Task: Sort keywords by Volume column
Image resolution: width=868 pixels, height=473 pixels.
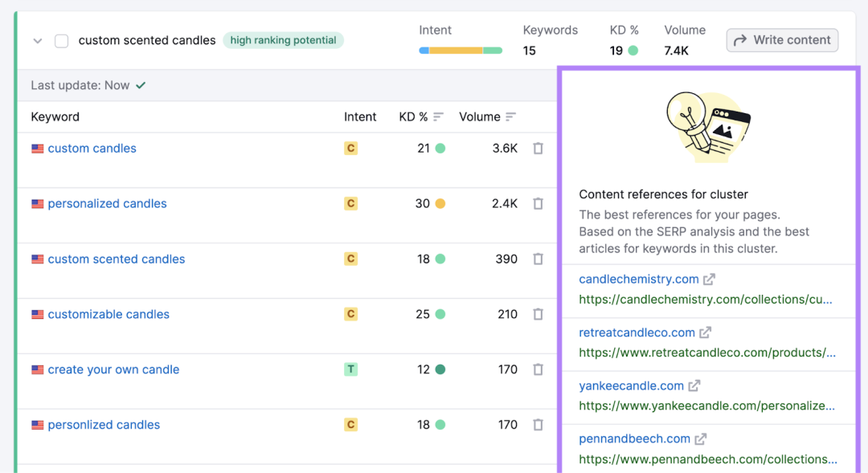Action: (510, 116)
